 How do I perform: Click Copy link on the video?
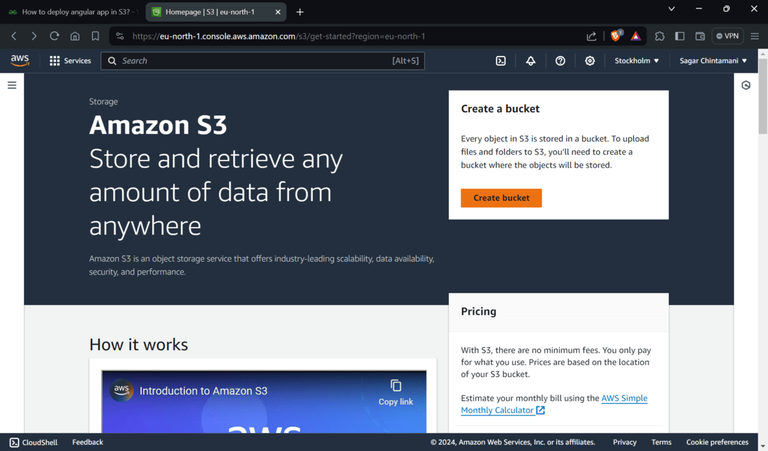coord(396,393)
